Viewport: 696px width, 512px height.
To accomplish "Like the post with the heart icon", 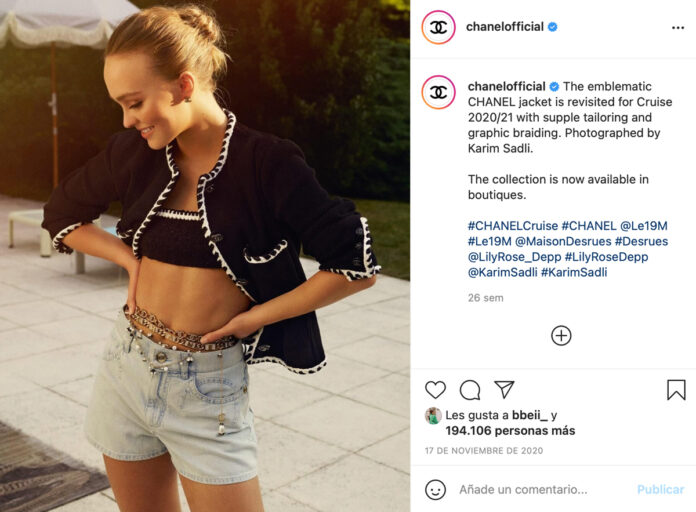I will 435,390.
